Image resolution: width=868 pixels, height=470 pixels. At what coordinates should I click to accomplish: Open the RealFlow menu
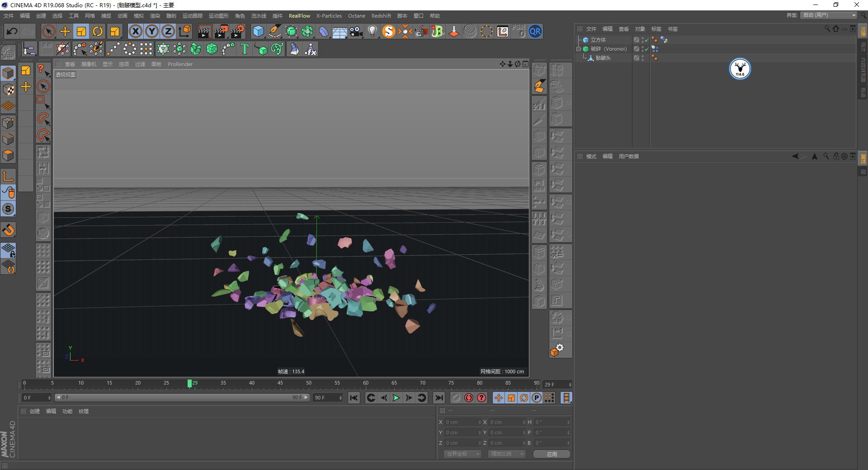click(299, 16)
